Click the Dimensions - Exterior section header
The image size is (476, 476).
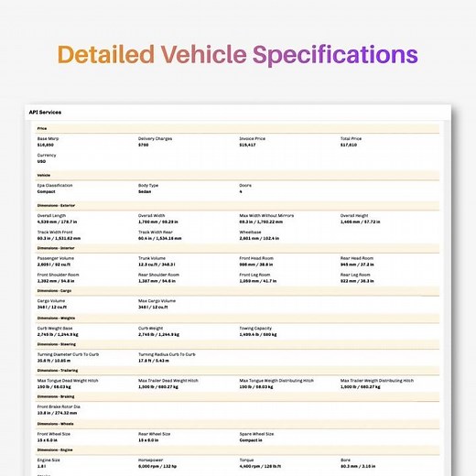click(237, 205)
